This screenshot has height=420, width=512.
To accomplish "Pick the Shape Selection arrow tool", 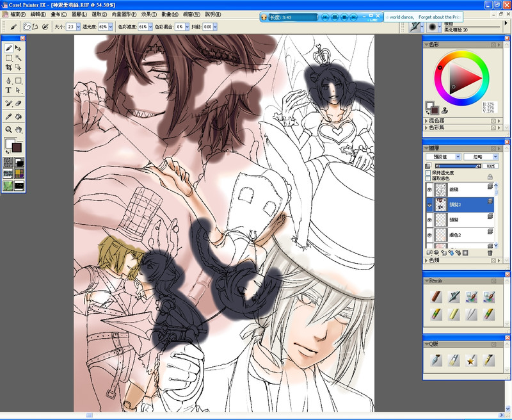I will coord(19,90).
